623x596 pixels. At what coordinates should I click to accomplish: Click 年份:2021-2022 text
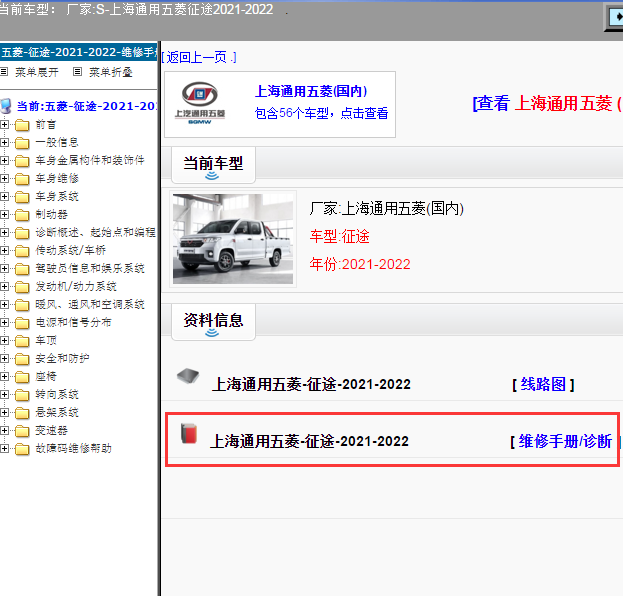(x=360, y=264)
